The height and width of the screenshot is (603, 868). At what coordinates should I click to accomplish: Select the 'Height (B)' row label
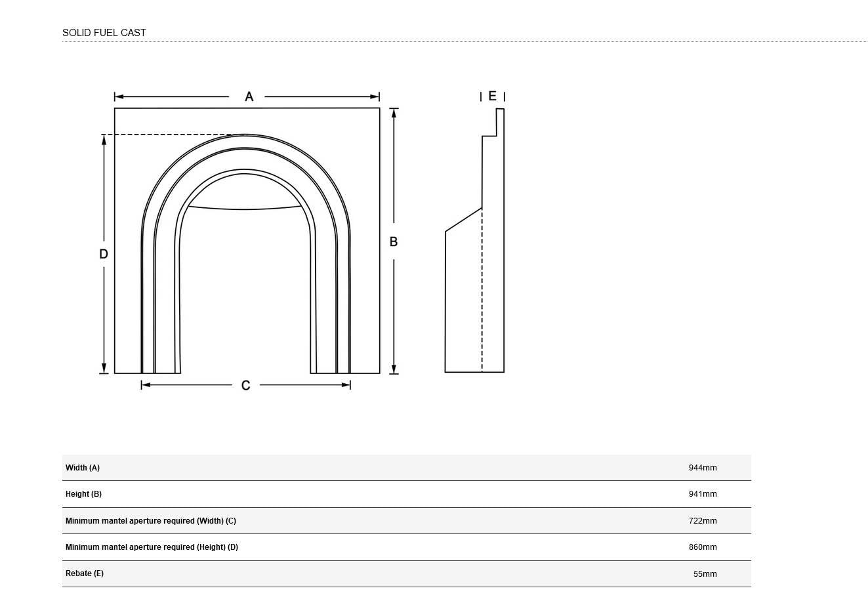[83, 494]
